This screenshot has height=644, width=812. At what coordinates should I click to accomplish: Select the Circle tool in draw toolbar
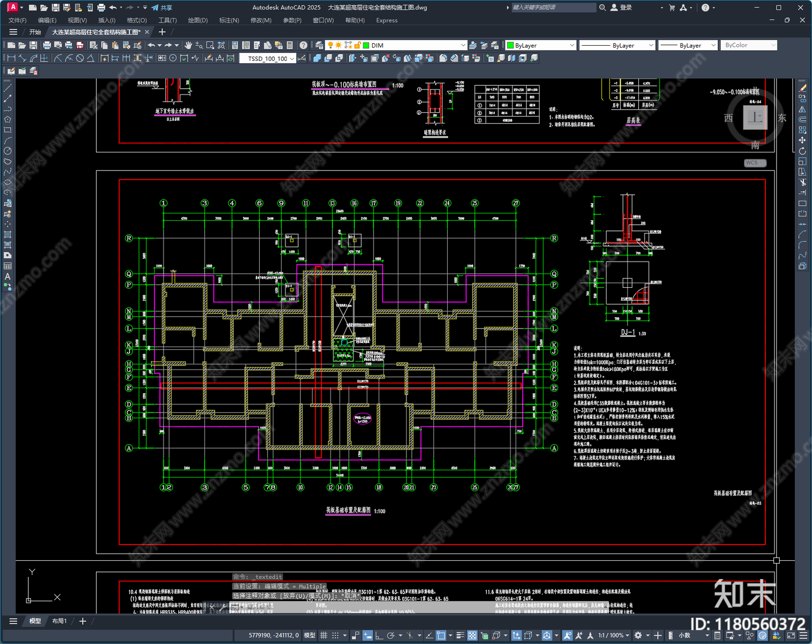8,151
